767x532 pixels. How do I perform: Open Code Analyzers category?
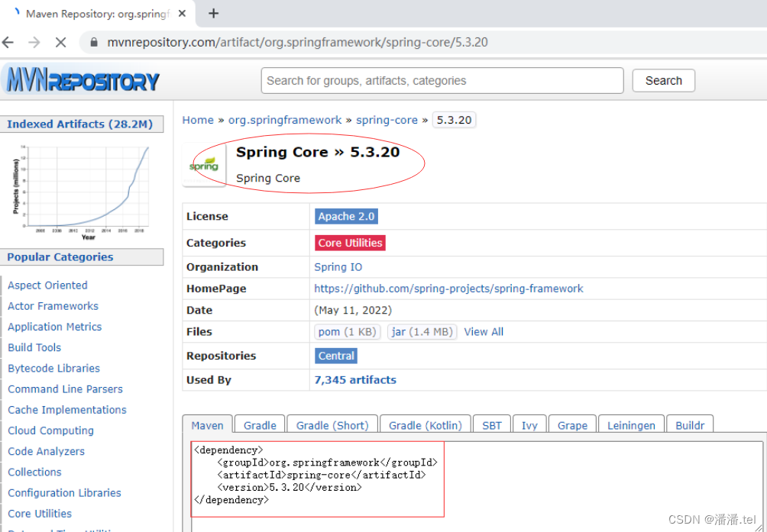[46, 451]
